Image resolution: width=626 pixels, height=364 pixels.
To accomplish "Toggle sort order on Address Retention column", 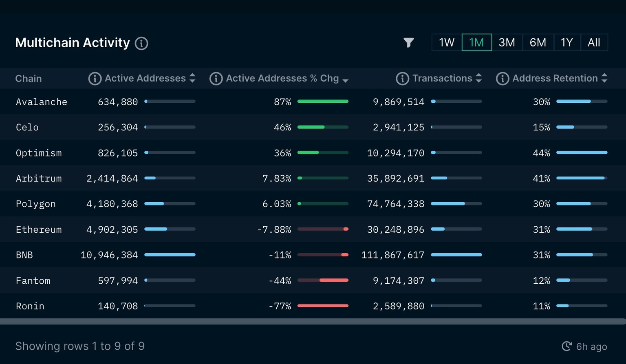I will coord(605,78).
